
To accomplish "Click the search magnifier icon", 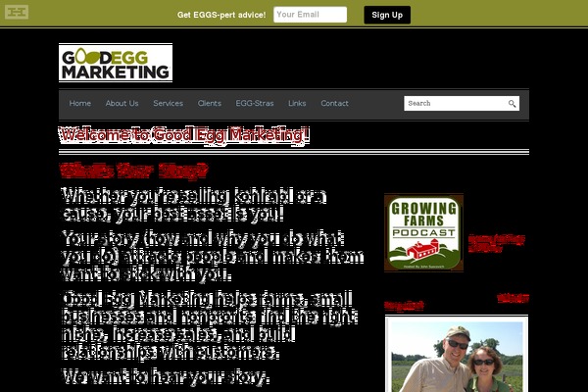I will pyautogui.click(x=512, y=104).
